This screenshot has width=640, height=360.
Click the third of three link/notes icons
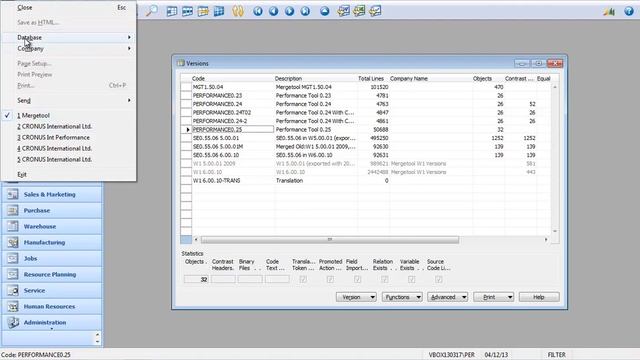pyautogui.click(x=375, y=11)
